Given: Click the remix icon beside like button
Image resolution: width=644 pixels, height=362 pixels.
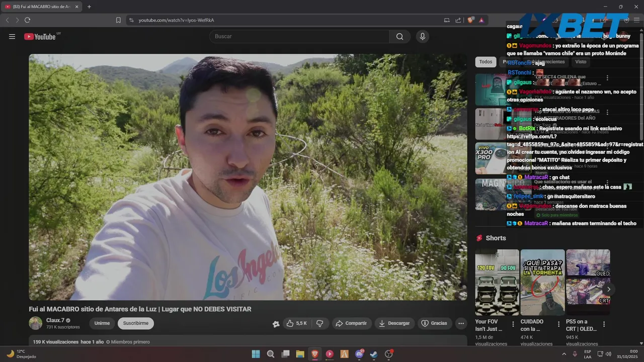Looking at the screenshot, I should (276, 324).
